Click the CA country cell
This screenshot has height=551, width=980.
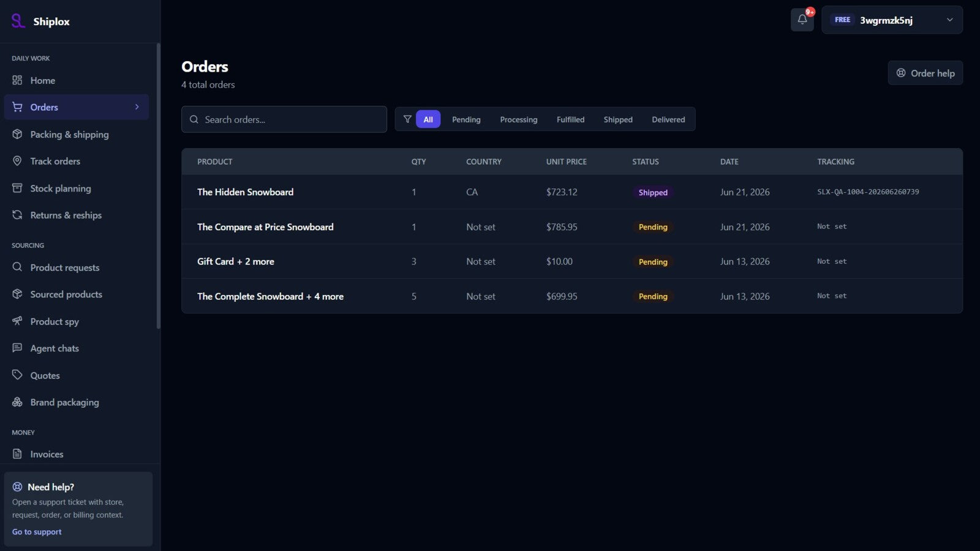coord(472,192)
